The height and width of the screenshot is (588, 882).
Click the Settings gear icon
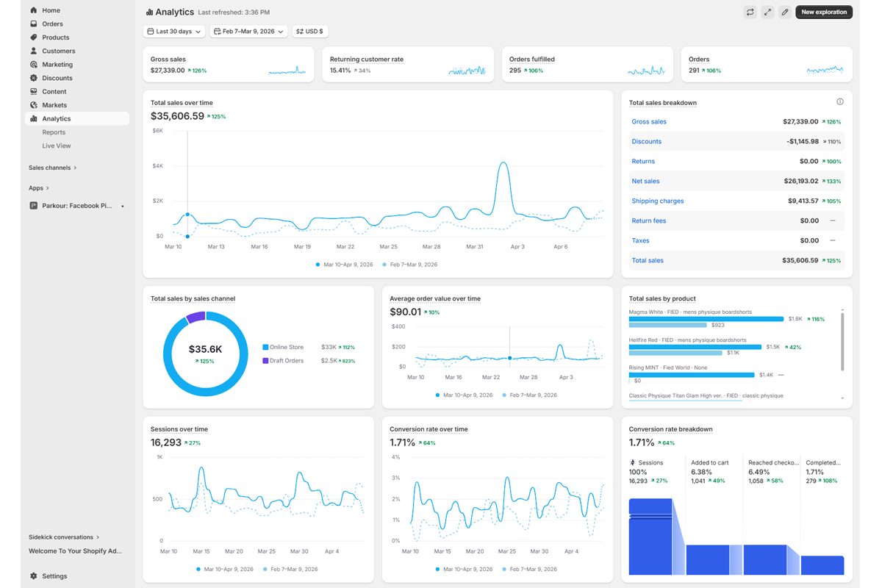(x=34, y=576)
